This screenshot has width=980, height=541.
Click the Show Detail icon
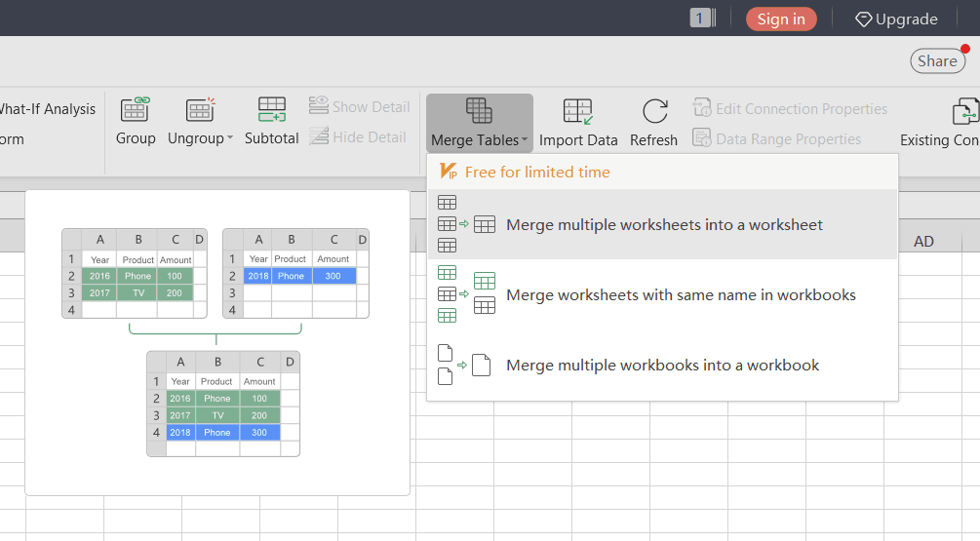(319, 105)
